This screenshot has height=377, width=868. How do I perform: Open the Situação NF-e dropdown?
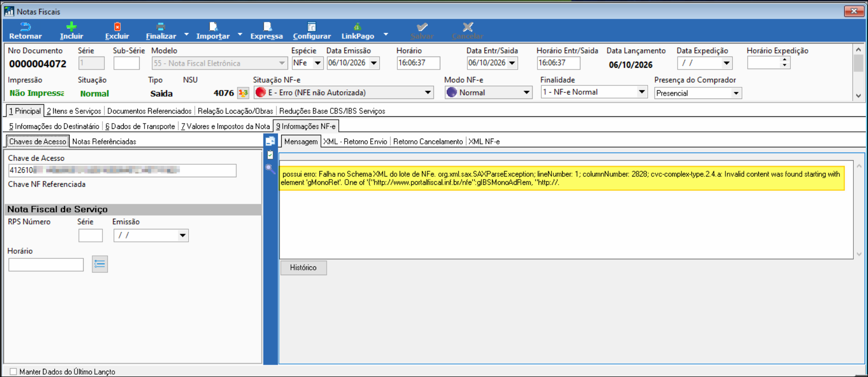point(428,93)
